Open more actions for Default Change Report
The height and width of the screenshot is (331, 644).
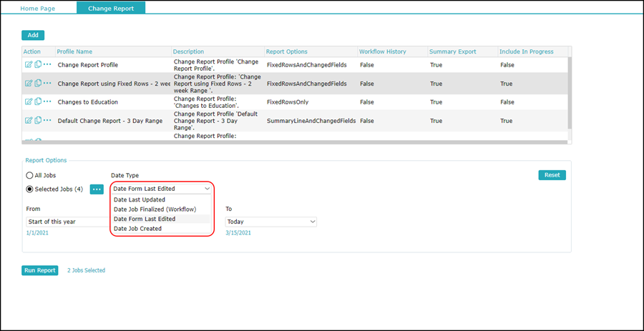tap(47, 121)
